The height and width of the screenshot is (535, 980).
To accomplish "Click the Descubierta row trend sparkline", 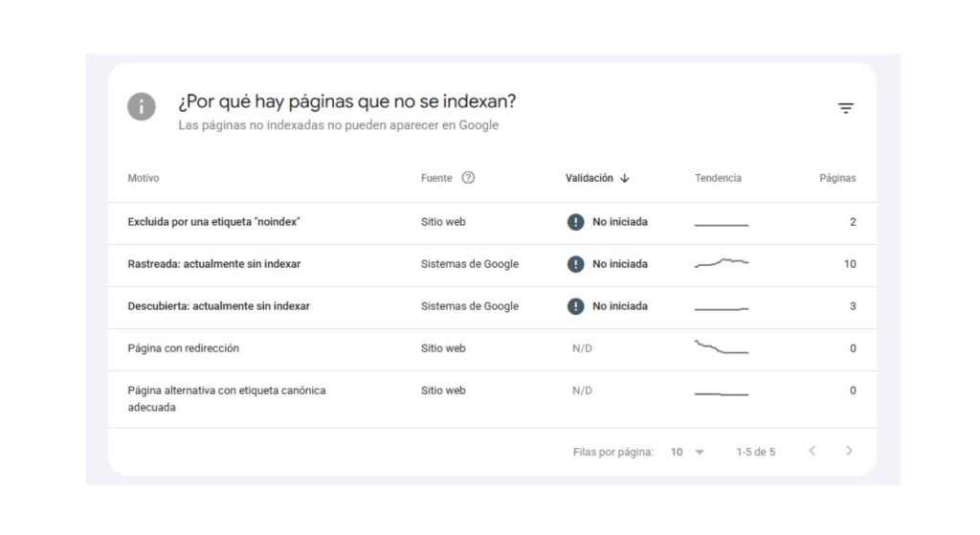I will pos(722,309).
